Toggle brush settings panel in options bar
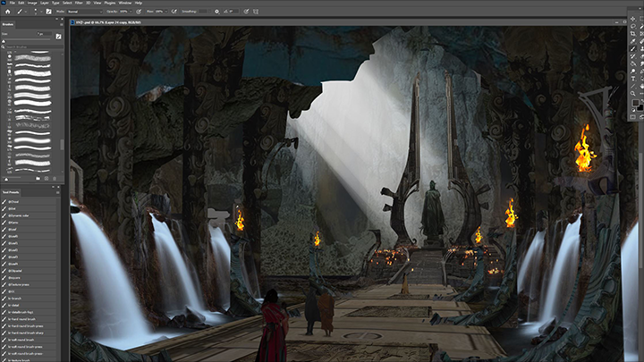 point(48,12)
